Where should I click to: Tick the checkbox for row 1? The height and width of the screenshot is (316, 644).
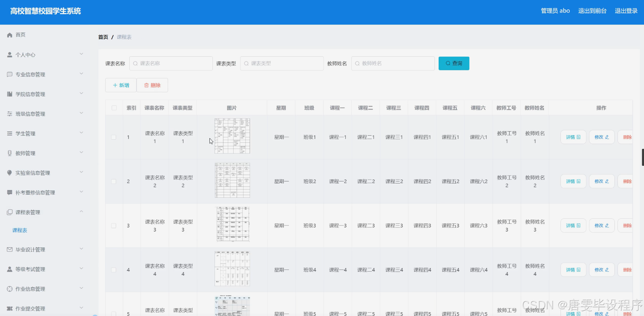click(114, 137)
